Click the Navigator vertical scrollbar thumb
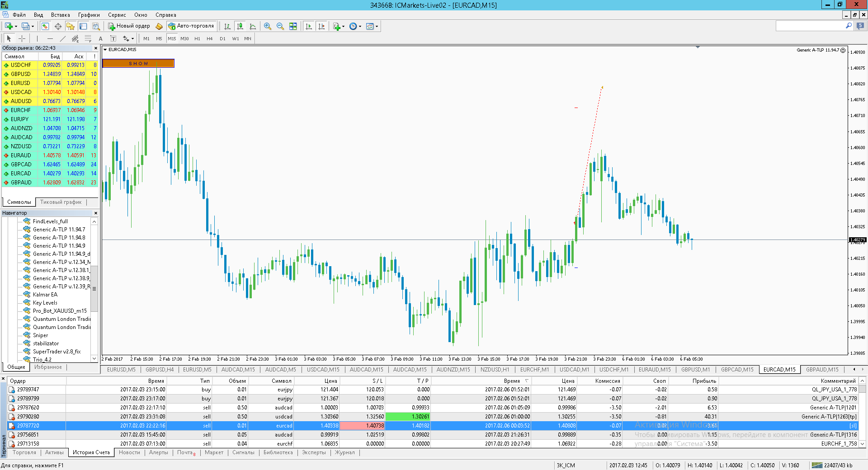 click(x=94, y=289)
